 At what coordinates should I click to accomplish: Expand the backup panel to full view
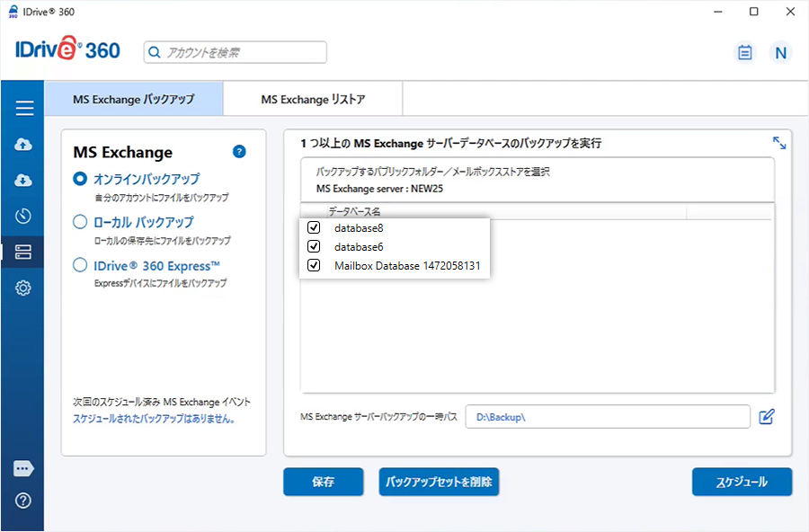click(x=778, y=143)
